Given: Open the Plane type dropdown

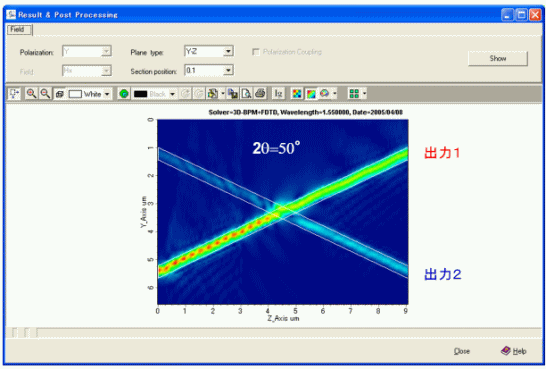Looking at the screenshot, I should (x=228, y=51).
